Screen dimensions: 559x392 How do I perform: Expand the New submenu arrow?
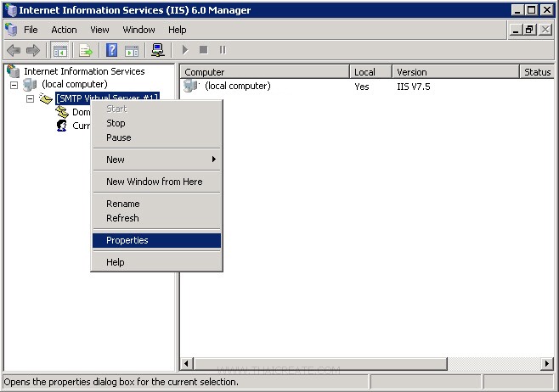click(x=214, y=160)
